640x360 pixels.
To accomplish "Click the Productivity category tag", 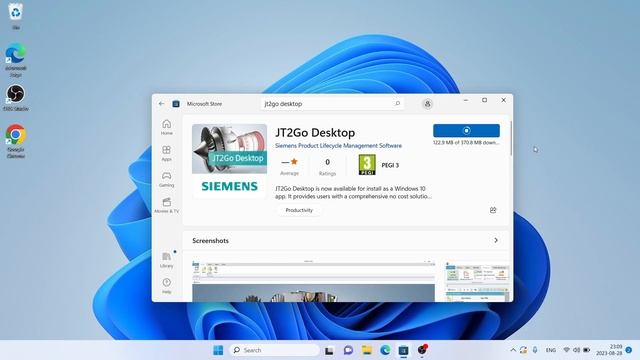I will point(299,210).
